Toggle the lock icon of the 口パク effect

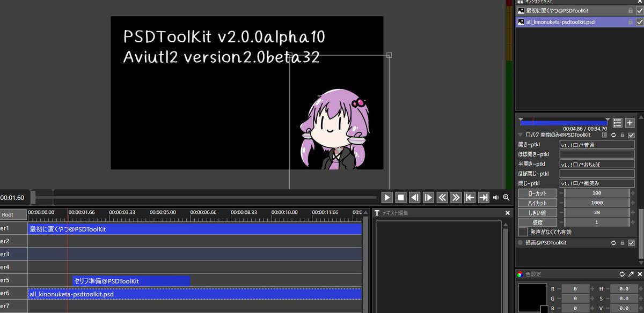(622, 135)
